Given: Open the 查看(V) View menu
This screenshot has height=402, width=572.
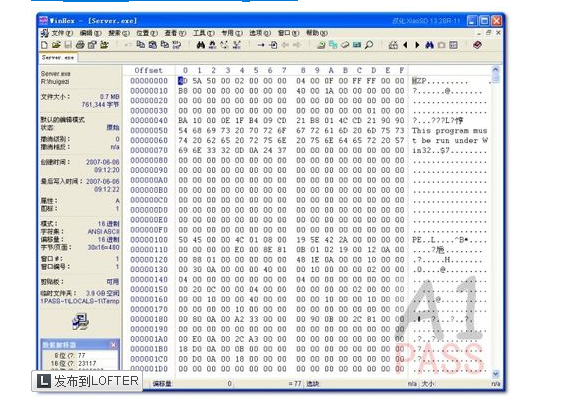Looking at the screenshot, I should [x=175, y=33].
